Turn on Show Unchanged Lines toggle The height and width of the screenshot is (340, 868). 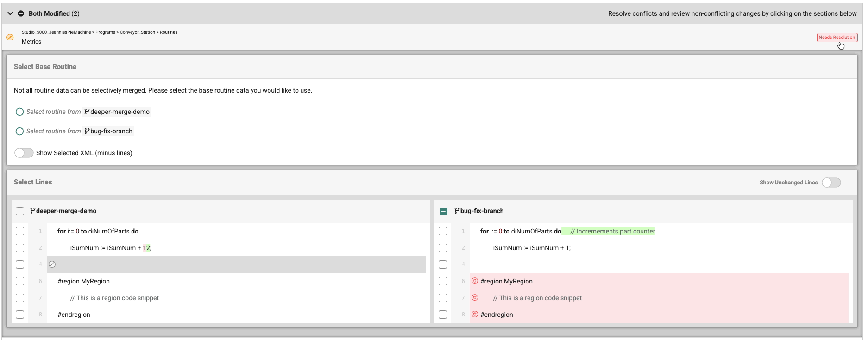(831, 183)
